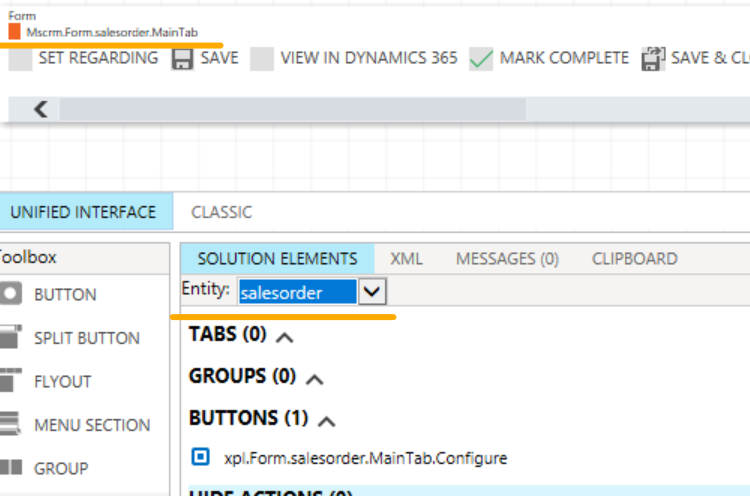Click VIEW IN DYNAMICS 365 button
This screenshot has width=750, height=496.
pos(354,58)
